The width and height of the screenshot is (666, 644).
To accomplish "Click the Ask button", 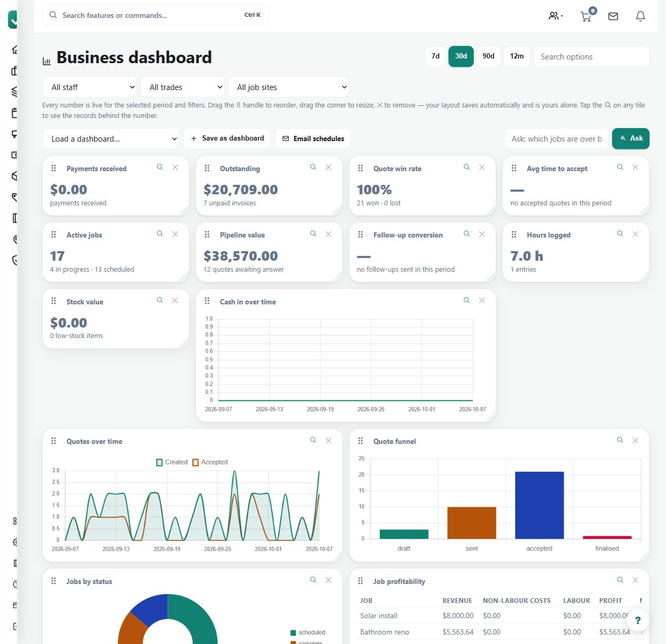I will [631, 138].
